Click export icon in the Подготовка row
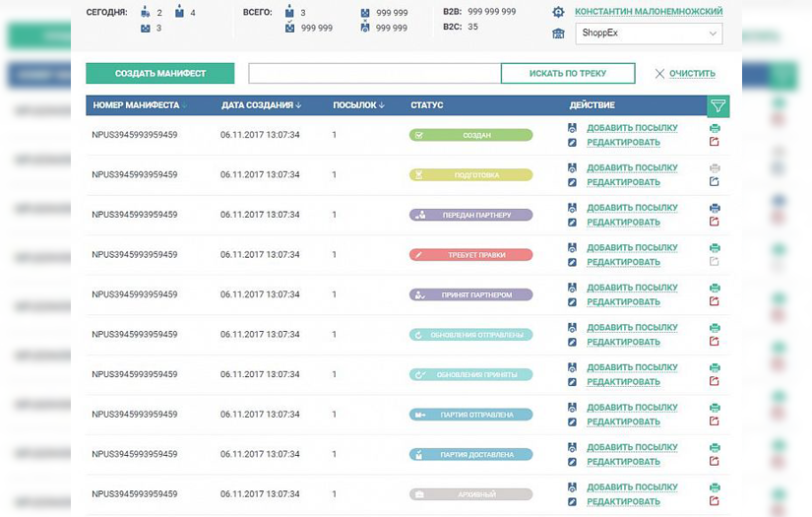 [x=715, y=181]
